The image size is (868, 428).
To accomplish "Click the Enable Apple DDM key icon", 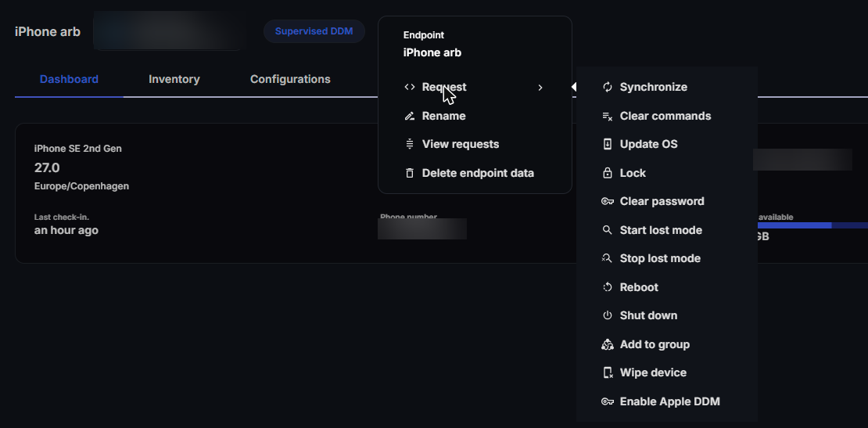I will point(608,401).
